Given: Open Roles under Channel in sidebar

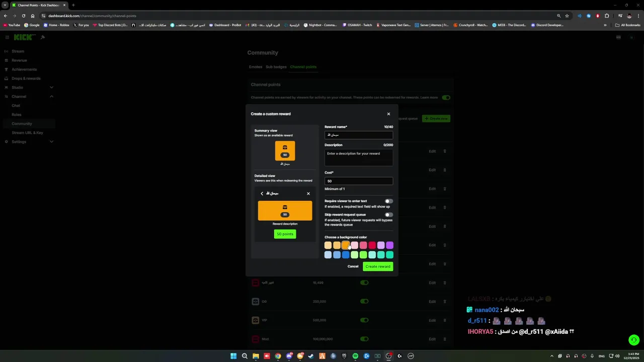Looking at the screenshot, I should click(x=17, y=115).
